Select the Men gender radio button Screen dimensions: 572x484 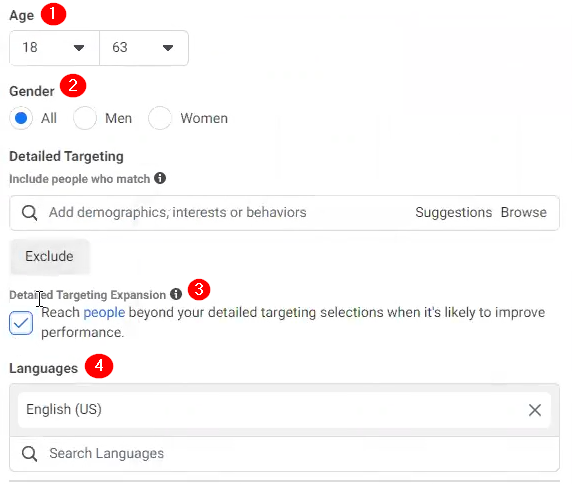(85, 118)
